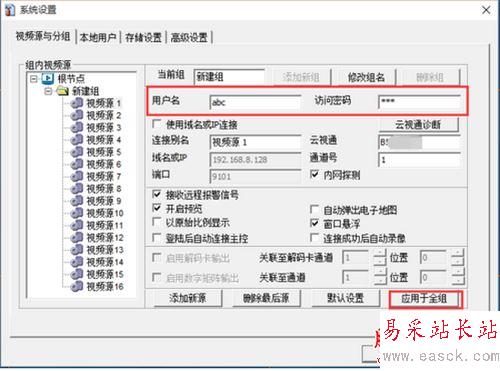Decrease 关联至解码卡通道 spinner value
500x371 pixels.
tap(380, 262)
